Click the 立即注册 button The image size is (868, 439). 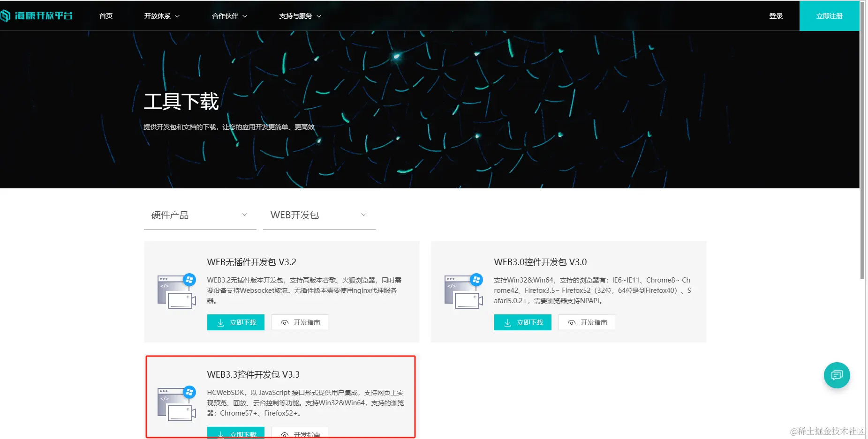tap(830, 16)
